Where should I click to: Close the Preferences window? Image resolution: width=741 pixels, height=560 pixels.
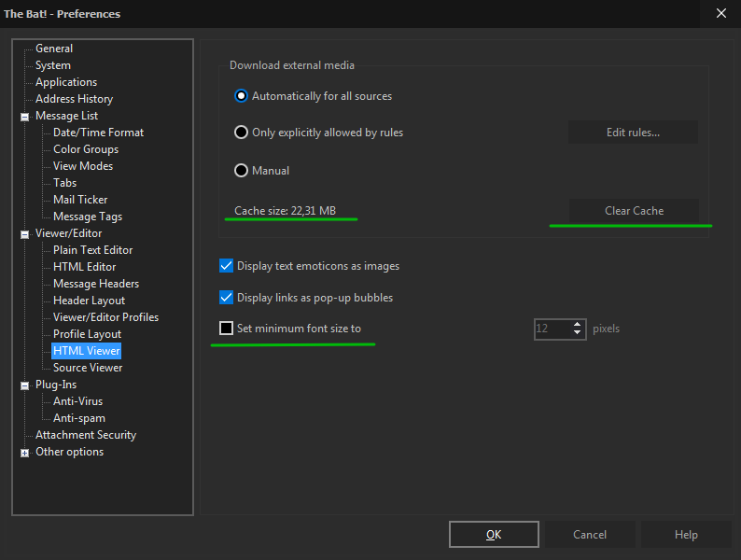coord(721,13)
